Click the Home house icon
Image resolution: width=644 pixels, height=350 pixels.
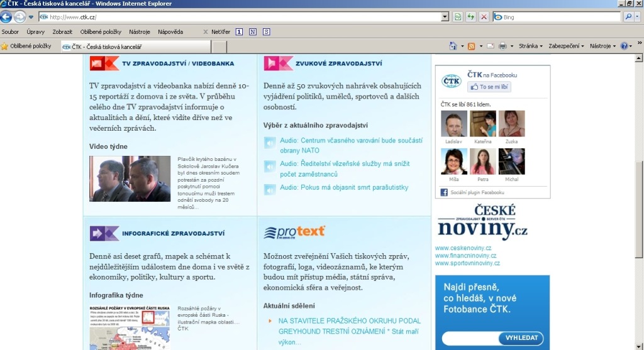[453, 46]
